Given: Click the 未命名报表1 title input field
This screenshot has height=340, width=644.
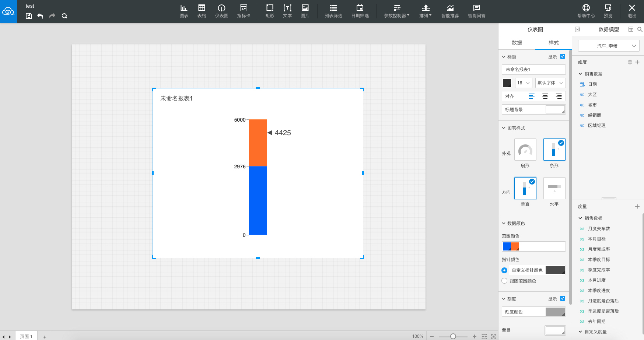Looking at the screenshot, I should coord(534,69).
